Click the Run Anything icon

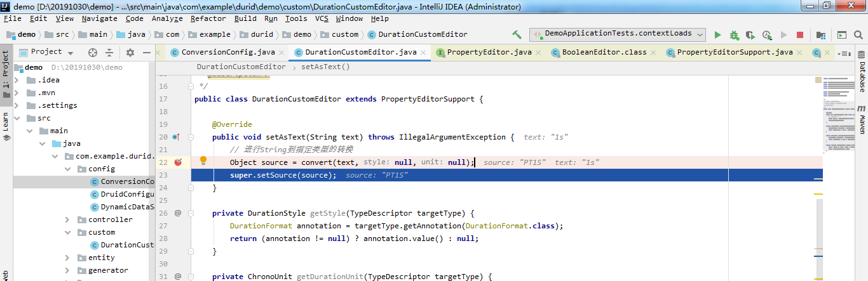pos(842,35)
